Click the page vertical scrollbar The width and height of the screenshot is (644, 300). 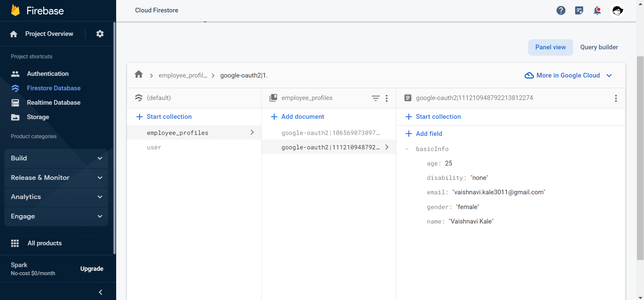click(x=640, y=158)
